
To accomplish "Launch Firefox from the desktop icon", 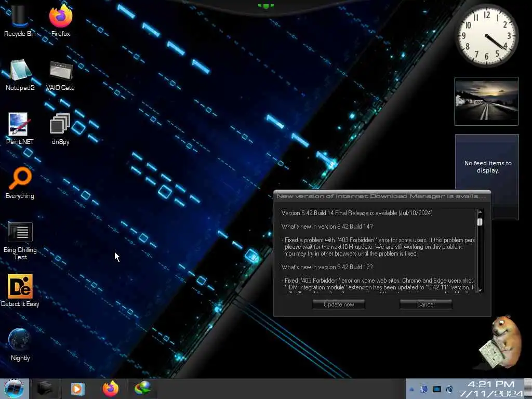I will [x=60, y=20].
